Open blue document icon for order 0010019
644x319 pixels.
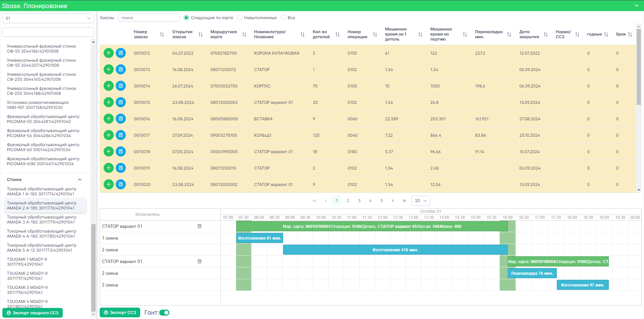pyautogui.click(x=121, y=168)
